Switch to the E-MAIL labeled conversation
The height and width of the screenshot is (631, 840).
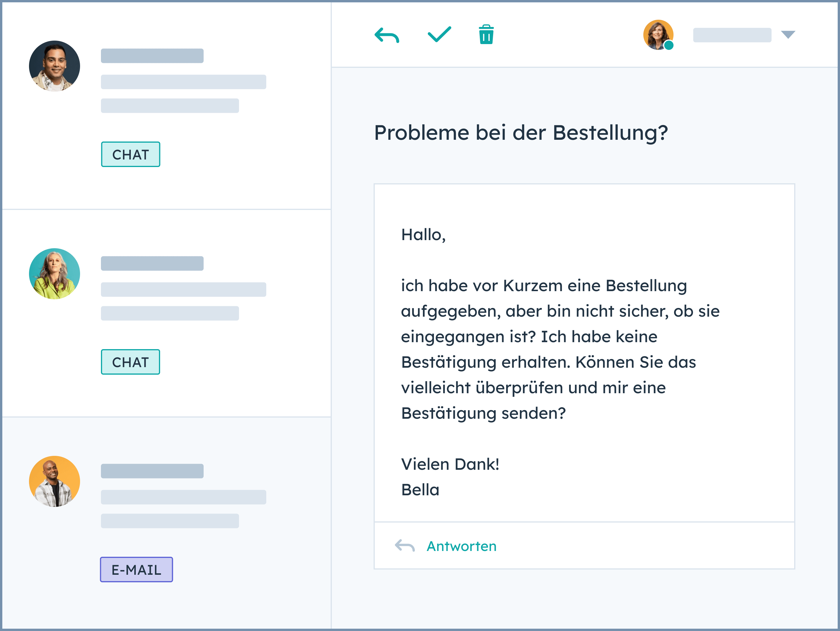(136, 569)
